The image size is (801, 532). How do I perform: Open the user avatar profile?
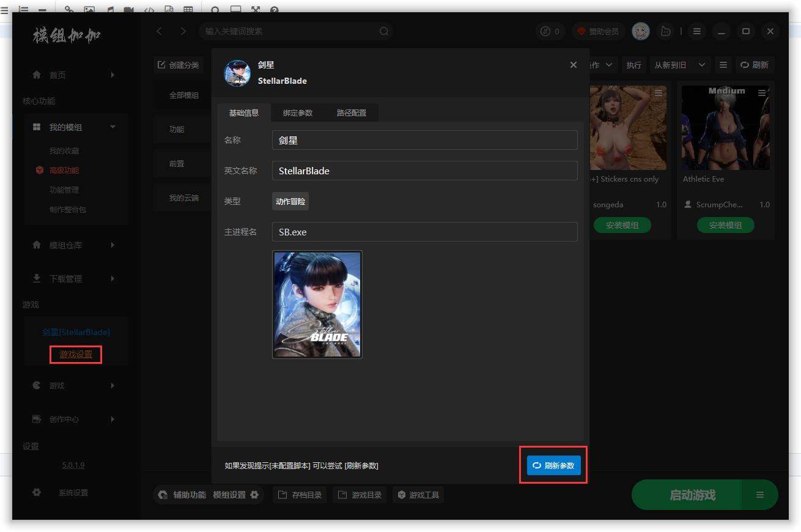[x=640, y=31]
